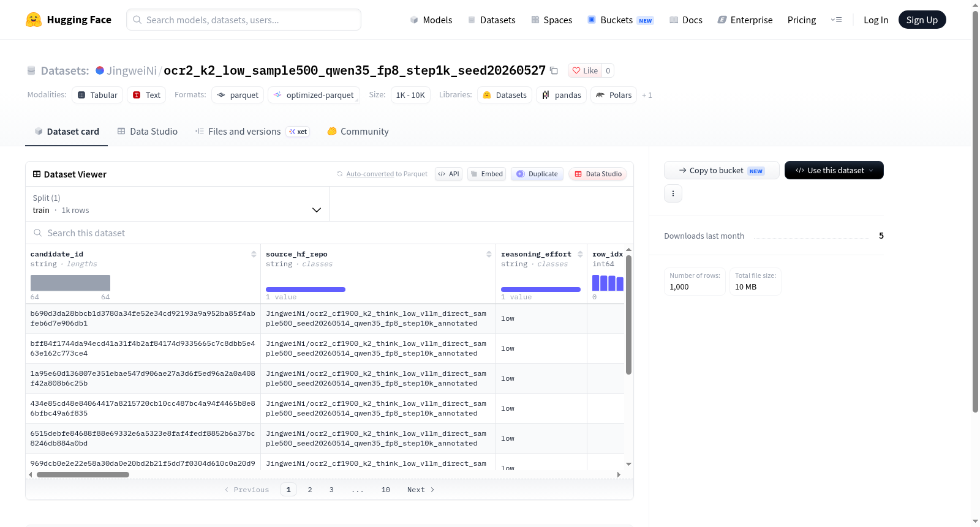Click candidate_id cell starting bff84f17
The image size is (980, 527).
[x=143, y=348]
